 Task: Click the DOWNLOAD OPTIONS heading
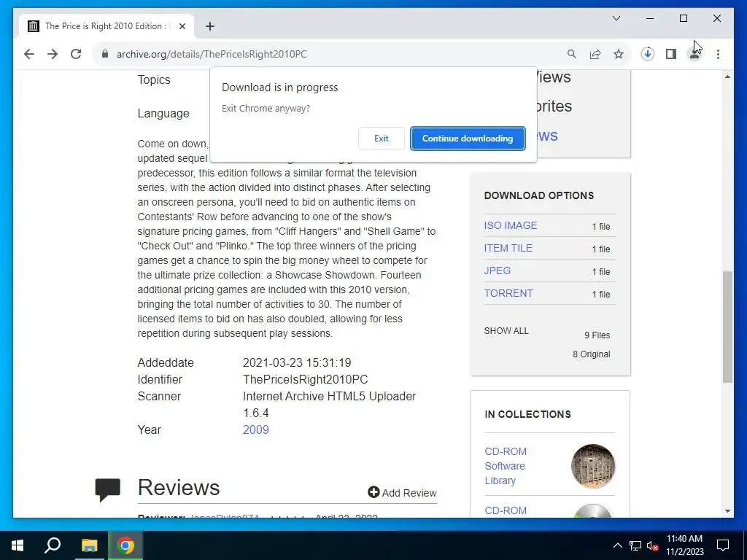(x=539, y=195)
